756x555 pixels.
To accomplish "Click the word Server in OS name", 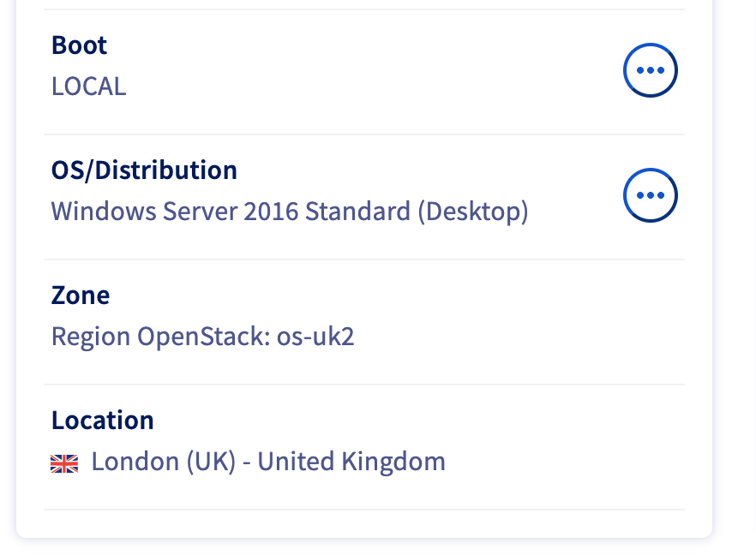I will coord(200,212).
